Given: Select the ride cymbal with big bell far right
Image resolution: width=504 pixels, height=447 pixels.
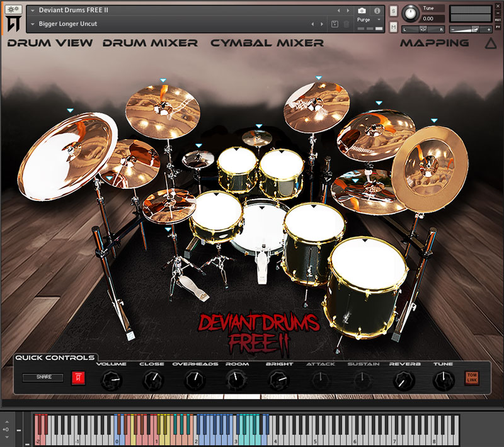Looking at the screenshot, I should point(430,168).
